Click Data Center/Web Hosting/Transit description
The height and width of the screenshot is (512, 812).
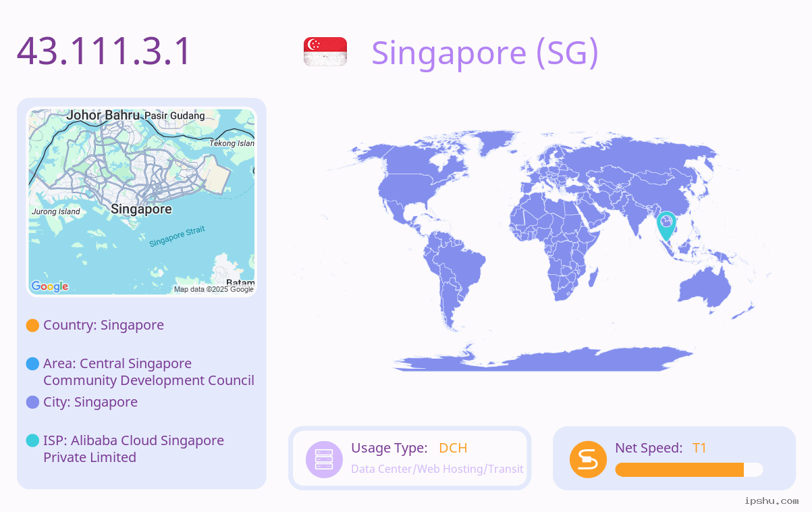[437, 469]
